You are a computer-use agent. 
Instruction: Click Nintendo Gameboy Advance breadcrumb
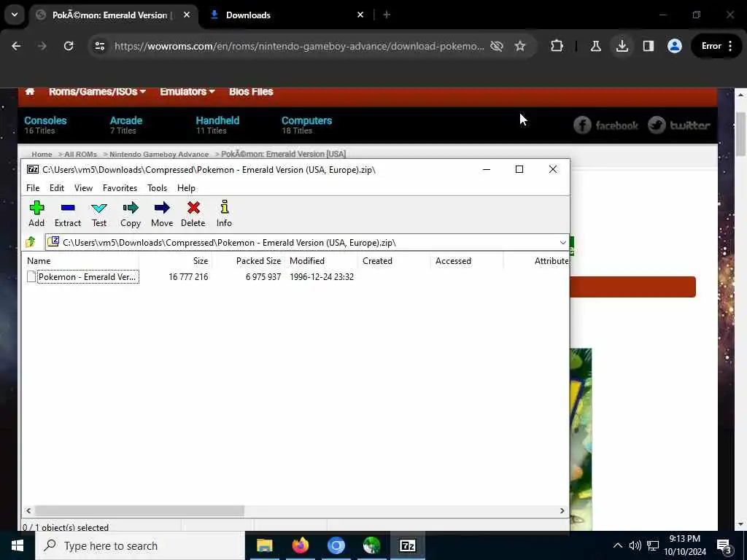[159, 155]
